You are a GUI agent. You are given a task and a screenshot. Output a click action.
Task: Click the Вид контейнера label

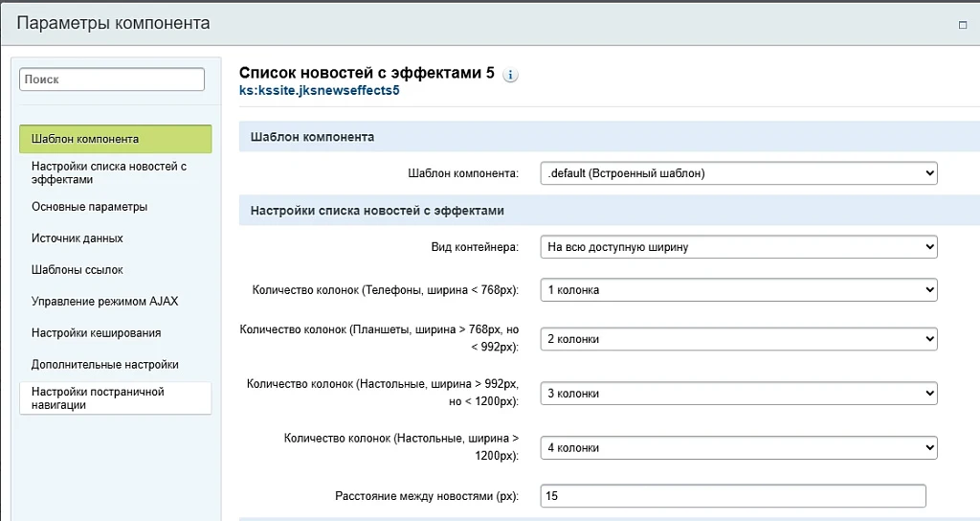475,247
